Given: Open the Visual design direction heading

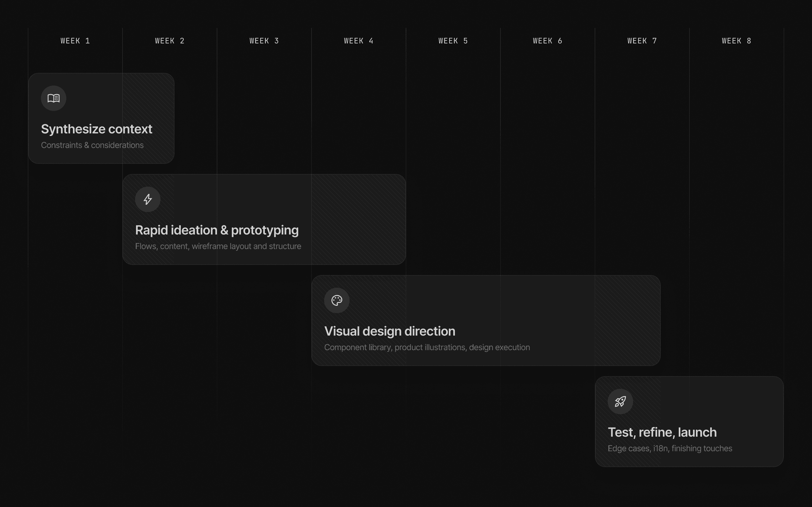Looking at the screenshot, I should click(x=390, y=331).
